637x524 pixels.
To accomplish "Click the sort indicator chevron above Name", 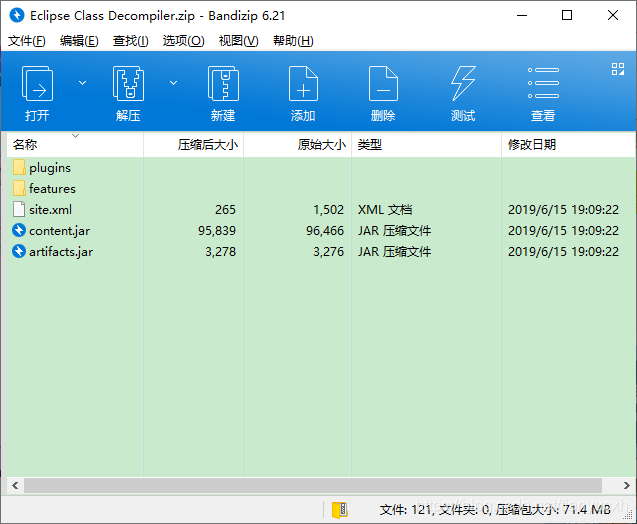I will 76,135.
